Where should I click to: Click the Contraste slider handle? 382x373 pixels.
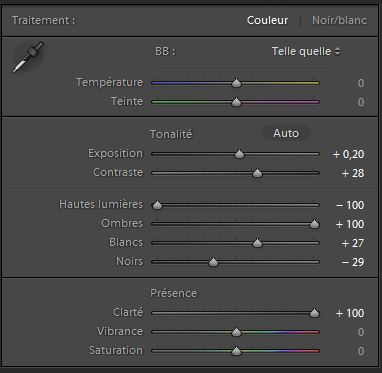pyautogui.click(x=257, y=173)
